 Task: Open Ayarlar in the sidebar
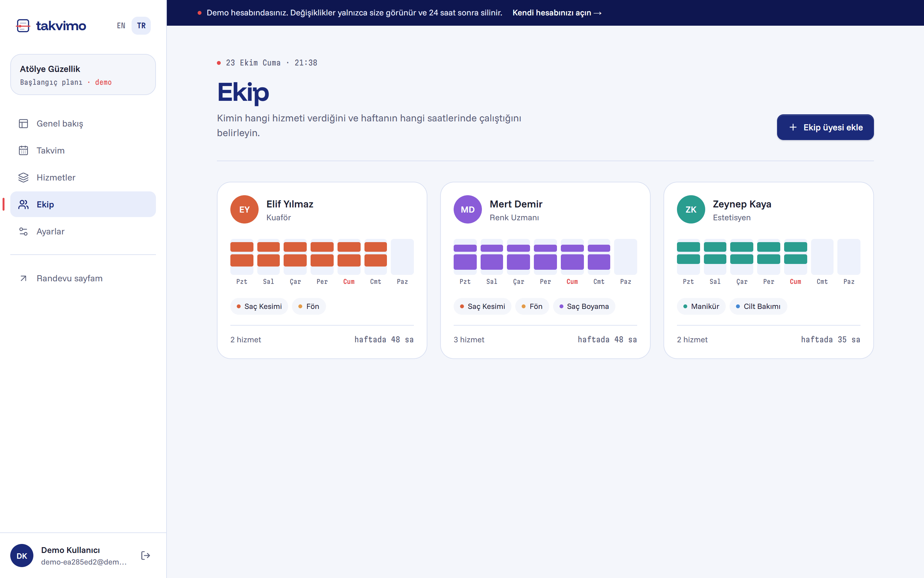[x=83, y=231]
